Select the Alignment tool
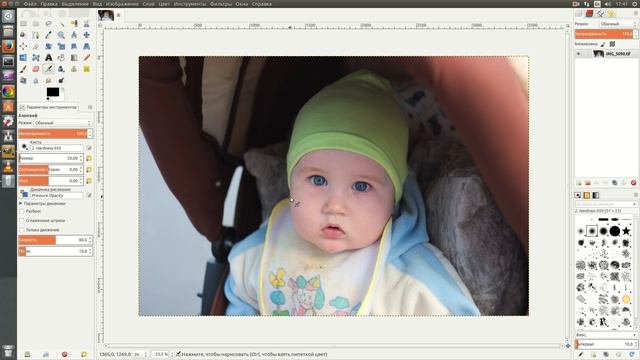This screenshot has height=360, width=640. (x=23, y=47)
